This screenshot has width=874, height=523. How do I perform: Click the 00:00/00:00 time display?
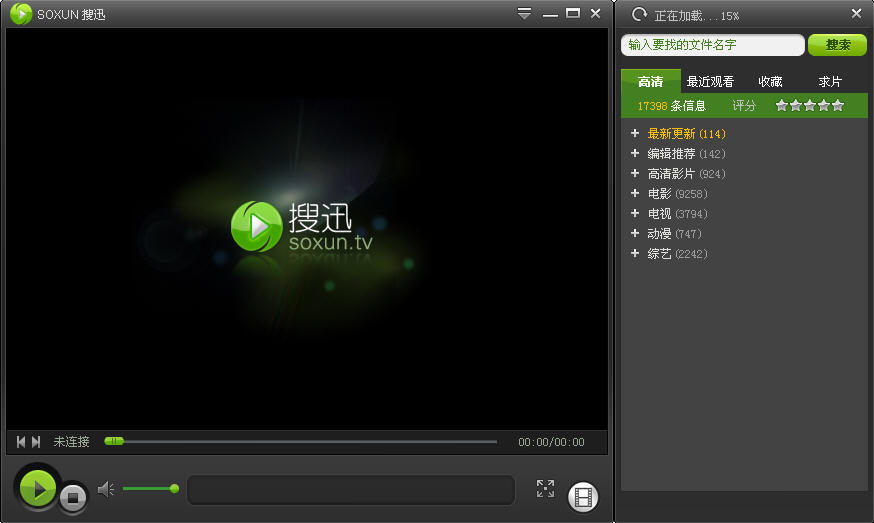point(551,442)
